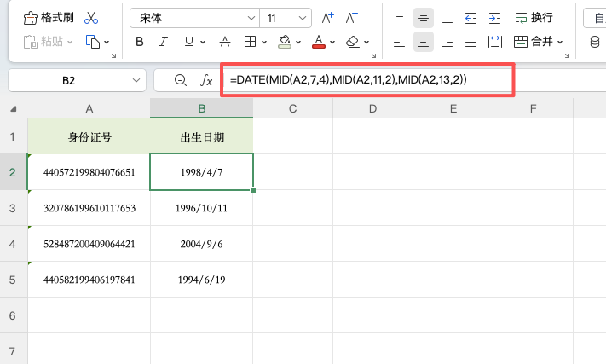The height and width of the screenshot is (364, 606).
Task: Open the font size dropdown
Action: tap(303, 18)
